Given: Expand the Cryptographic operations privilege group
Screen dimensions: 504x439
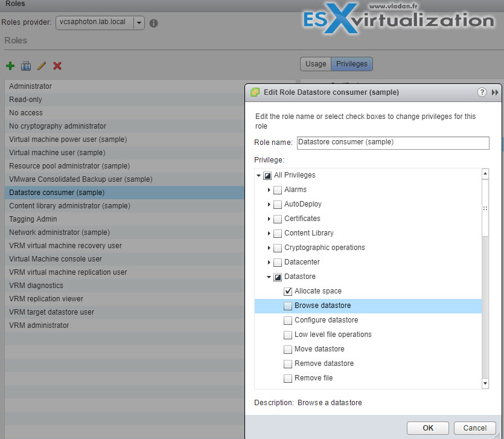Looking at the screenshot, I should 269,248.
